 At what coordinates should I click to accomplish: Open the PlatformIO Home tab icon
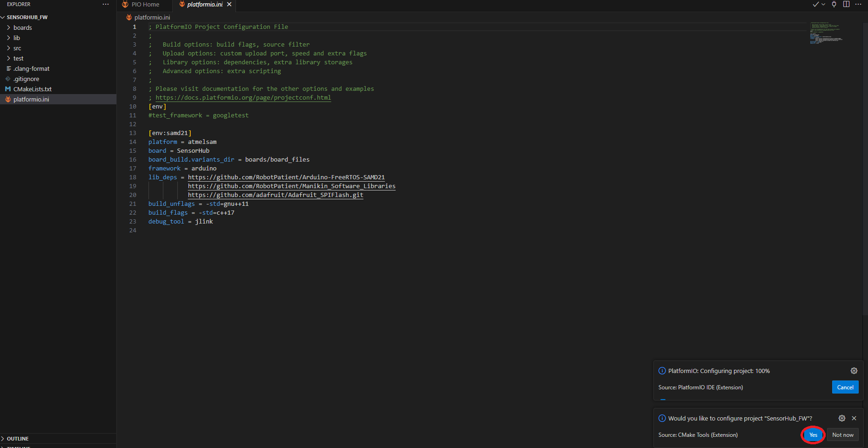pos(125,4)
